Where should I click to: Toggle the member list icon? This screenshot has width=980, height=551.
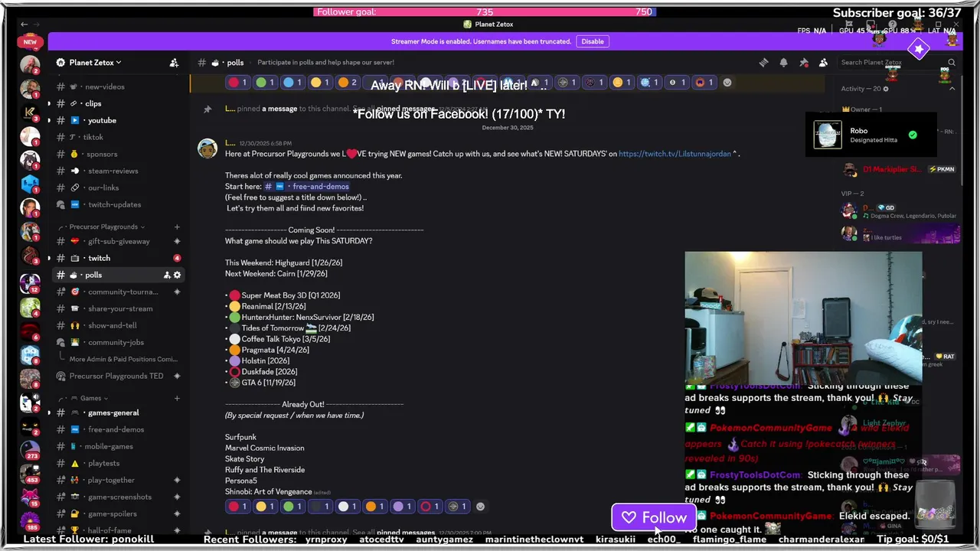tap(823, 63)
